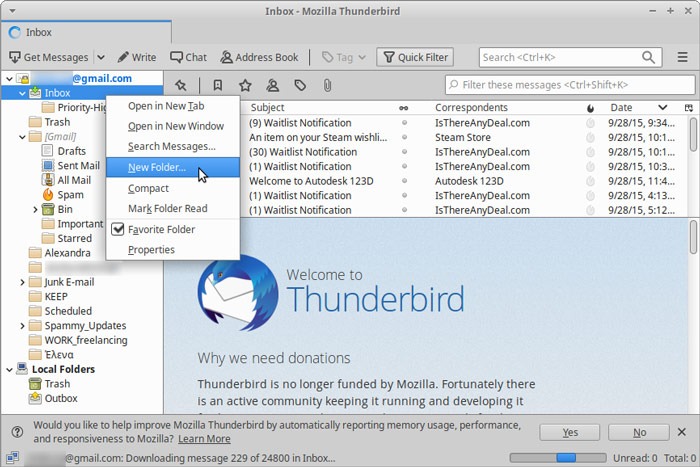
Task: Open the Chat toolbar button
Action: tap(188, 57)
